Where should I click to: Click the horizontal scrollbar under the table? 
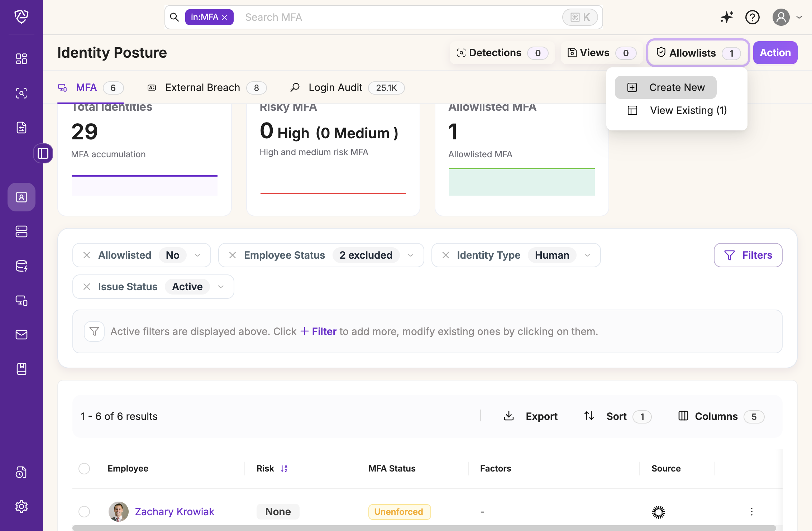point(424,528)
